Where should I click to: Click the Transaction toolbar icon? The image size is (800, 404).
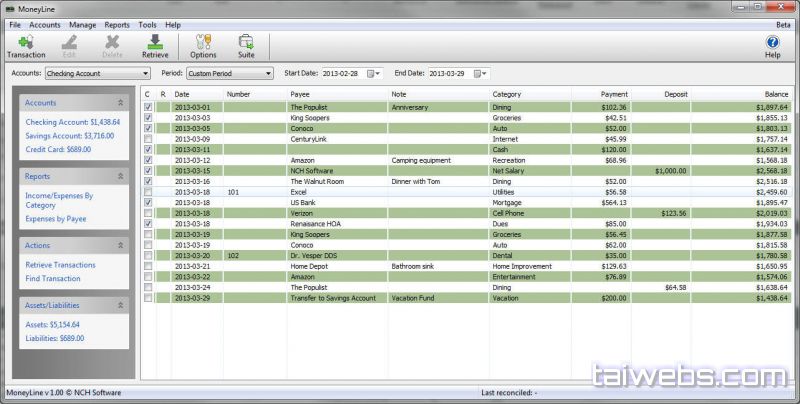point(26,46)
